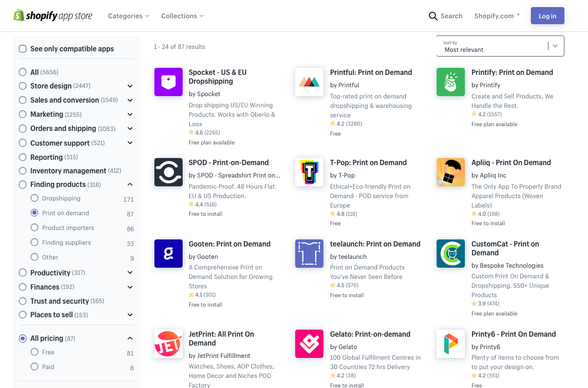588x388 pixels.
Task: Check See only compatible apps
Action: [x=23, y=49]
